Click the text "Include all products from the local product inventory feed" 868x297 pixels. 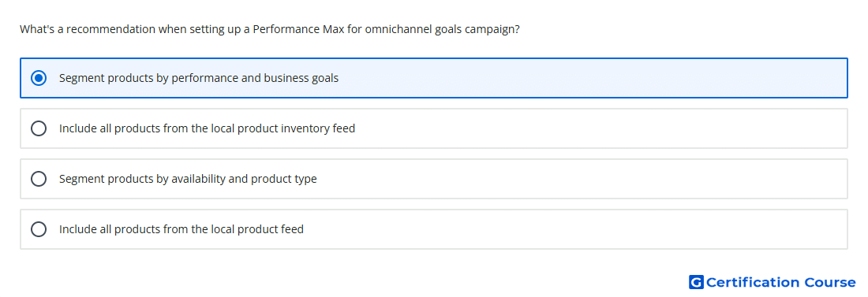pyautogui.click(x=207, y=128)
